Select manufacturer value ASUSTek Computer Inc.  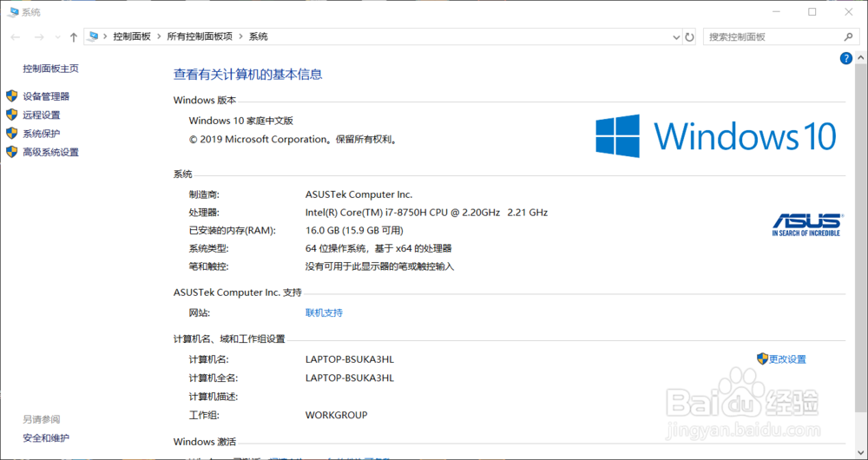pyautogui.click(x=359, y=194)
